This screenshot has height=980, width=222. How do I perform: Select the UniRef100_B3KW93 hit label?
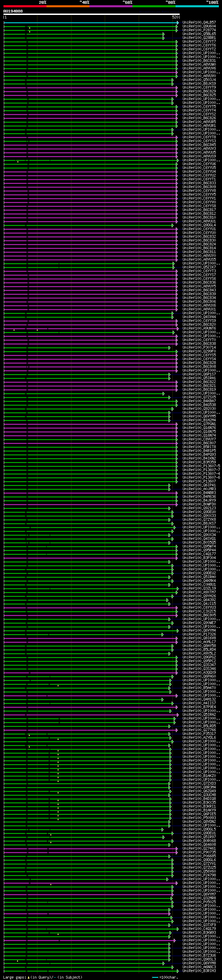click(x=199, y=933)
